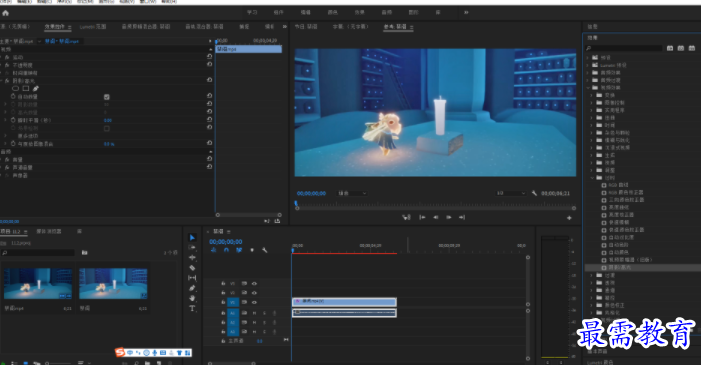This screenshot has height=365, width=701.
Task: Show overflow panels chevron in source group
Action: coord(285,27)
